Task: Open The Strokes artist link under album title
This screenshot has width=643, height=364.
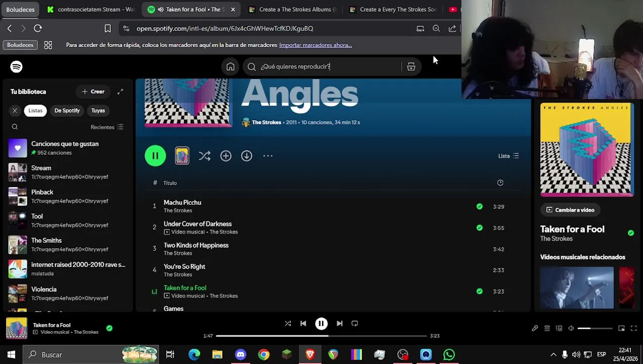Action: pyautogui.click(x=266, y=122)
